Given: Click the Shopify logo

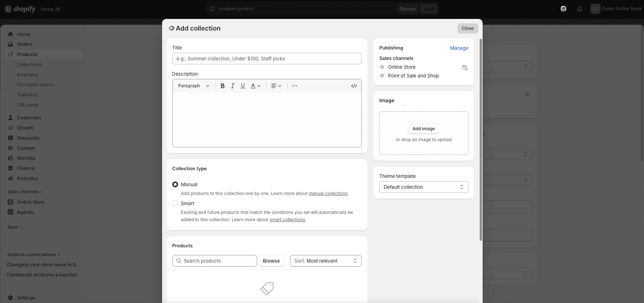Looking at the screenshot, I should [x=20, y=9].
